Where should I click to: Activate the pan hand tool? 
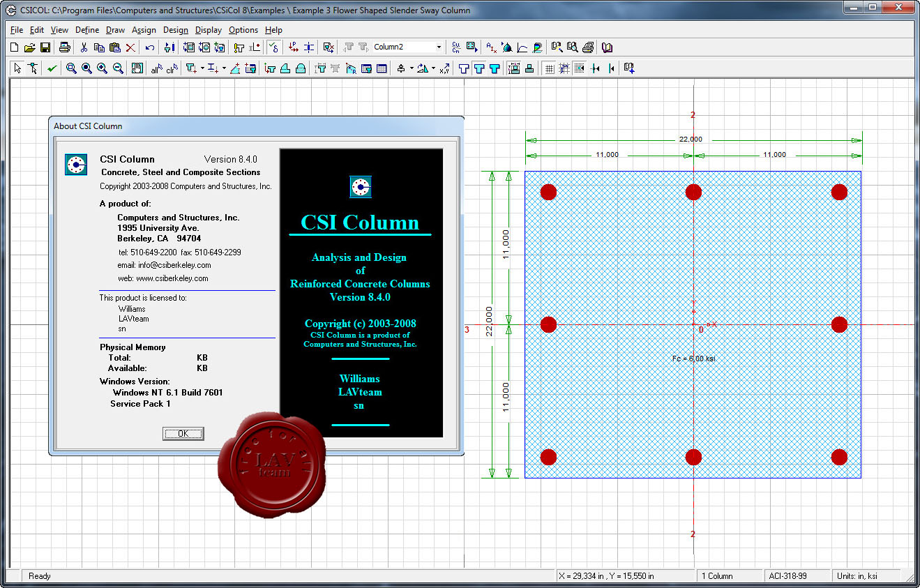coord(137,68)
